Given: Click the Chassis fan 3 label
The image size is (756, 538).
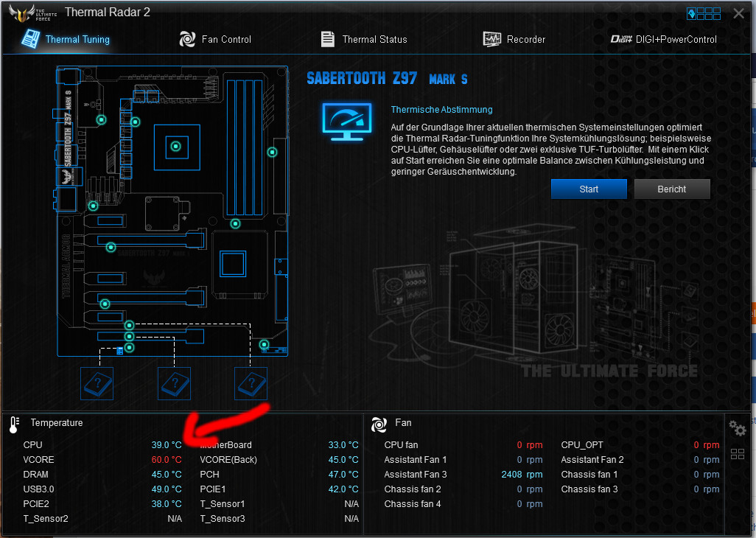Looking at the screenshot, I should [x=589, y=489].
